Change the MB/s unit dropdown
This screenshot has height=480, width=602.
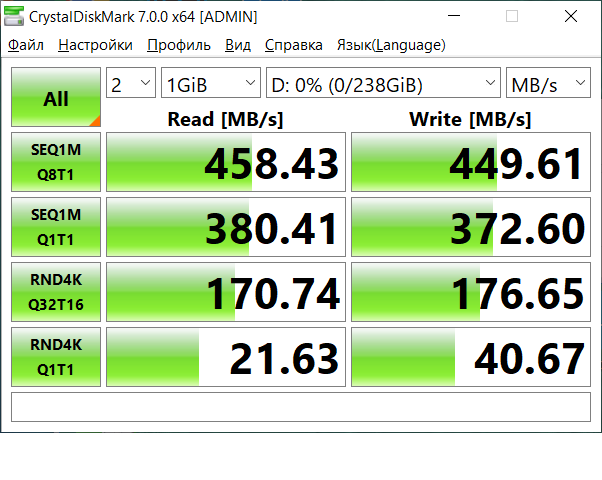548,85
